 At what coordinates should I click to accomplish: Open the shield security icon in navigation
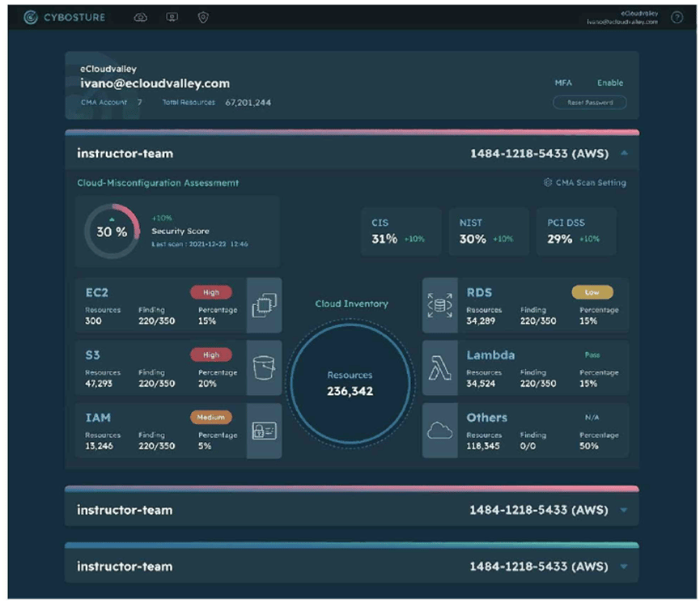pos(203,18)
